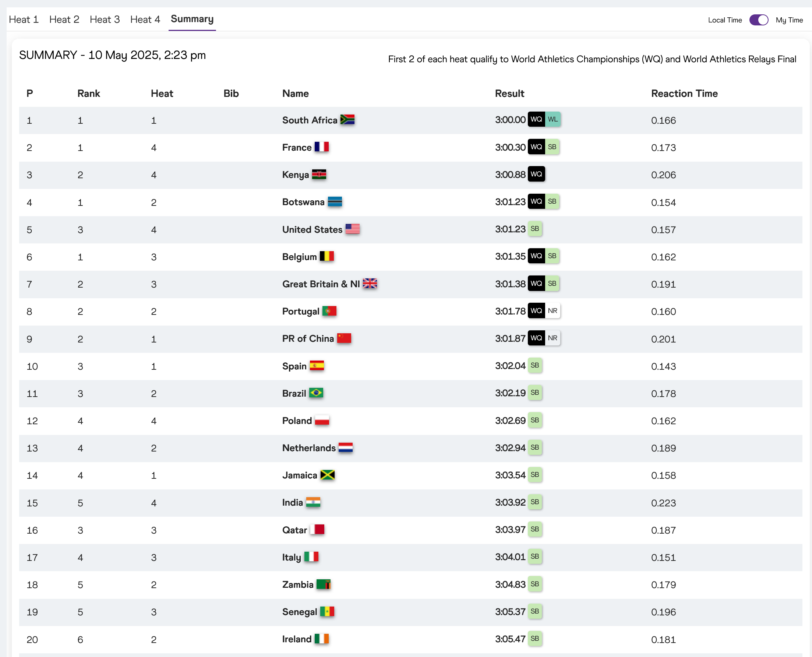
Task: Click the Senegal flag icon
Action: [327, 611]
